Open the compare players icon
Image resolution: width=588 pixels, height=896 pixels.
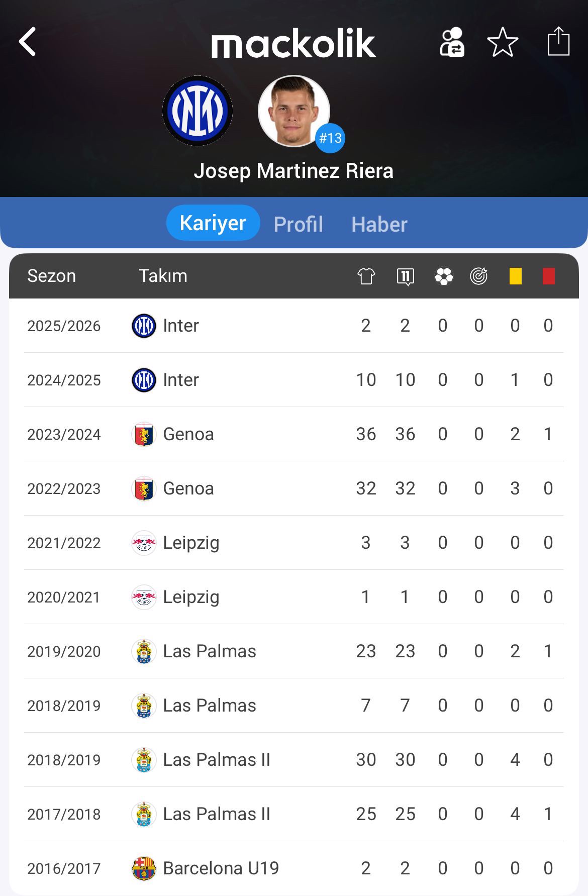click(x=452, y=42)
